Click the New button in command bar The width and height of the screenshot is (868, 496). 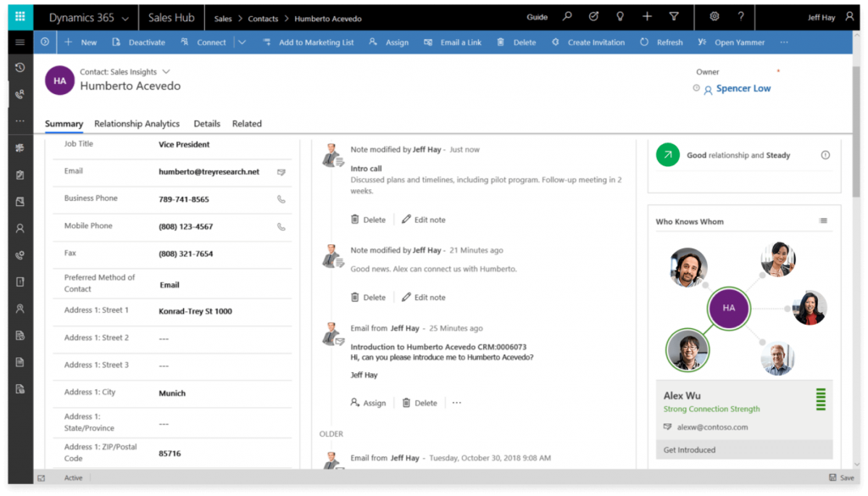click(x=81, y=42)
